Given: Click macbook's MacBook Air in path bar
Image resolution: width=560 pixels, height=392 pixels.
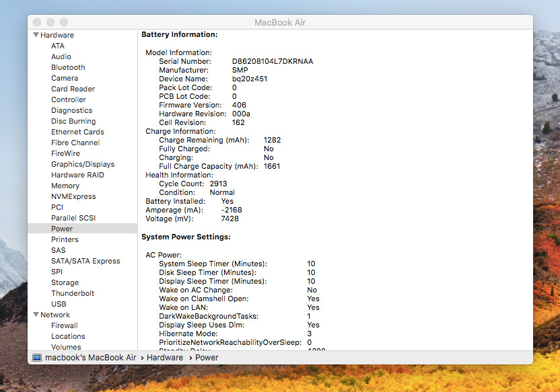Looking at the screenshot, I should pyautogui.click(x=90, y=358).
